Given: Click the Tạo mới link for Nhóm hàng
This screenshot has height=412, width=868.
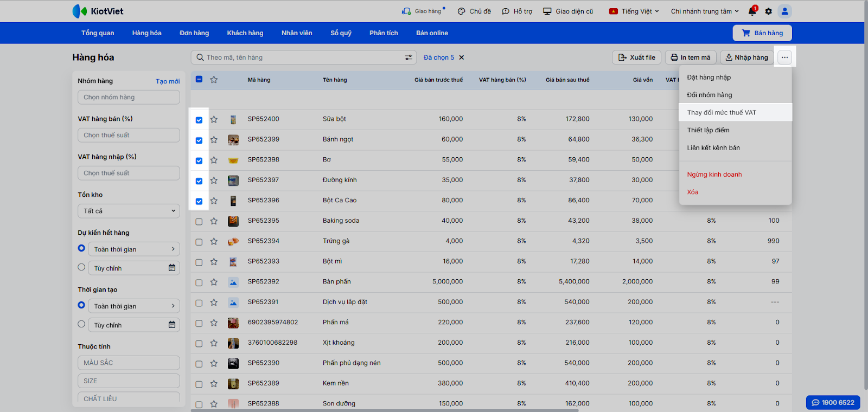Looking at the screenshot, I should click(168, 81).
